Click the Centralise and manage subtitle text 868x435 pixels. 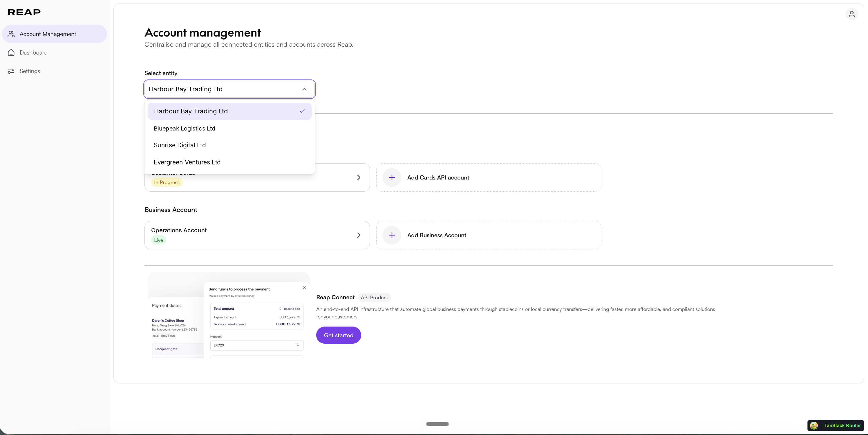tap(249, 44)
